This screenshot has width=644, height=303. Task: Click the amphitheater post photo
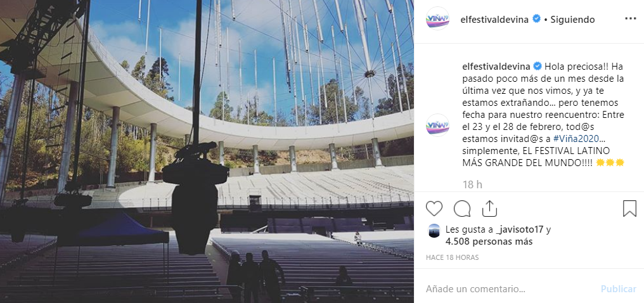click(207, 151)
